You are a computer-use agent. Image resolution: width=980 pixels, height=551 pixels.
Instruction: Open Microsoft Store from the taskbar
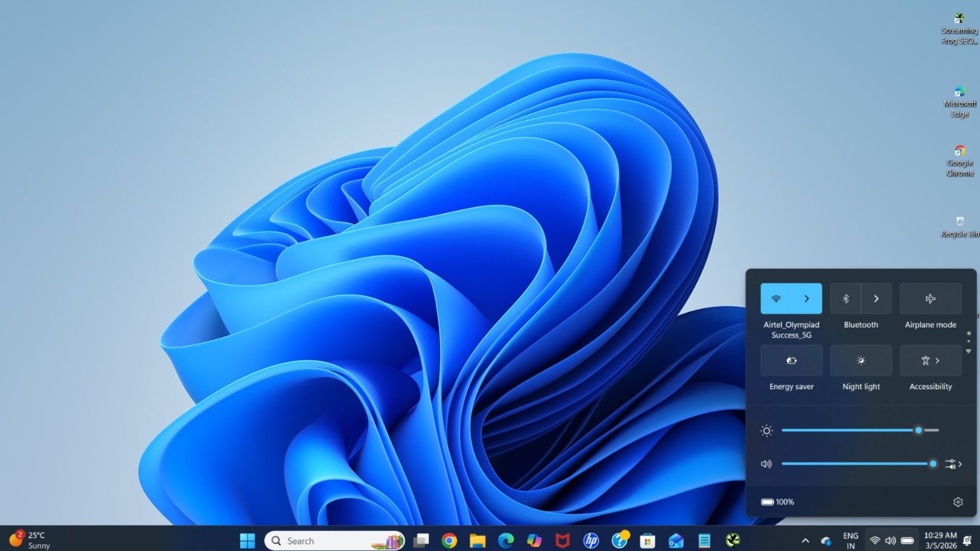pos(647,540)
